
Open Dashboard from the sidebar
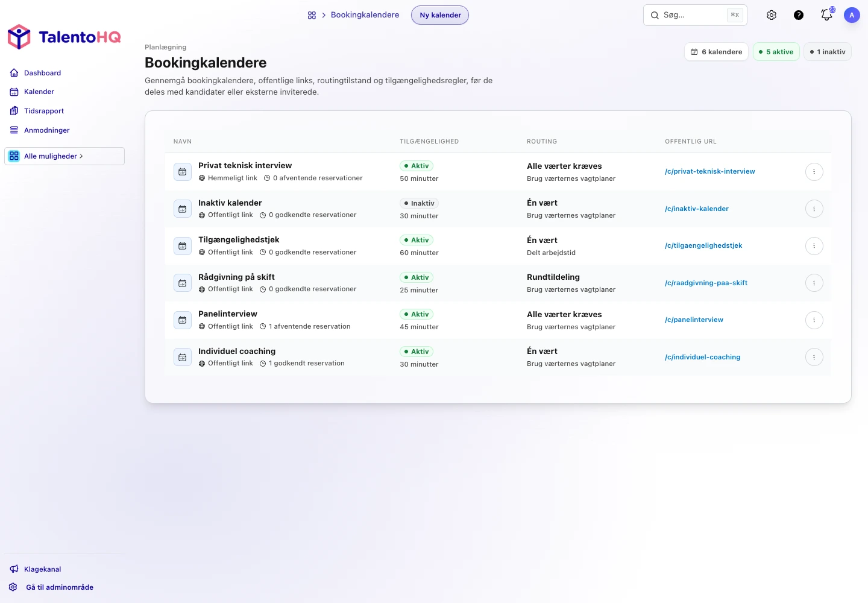coord(42,73)
